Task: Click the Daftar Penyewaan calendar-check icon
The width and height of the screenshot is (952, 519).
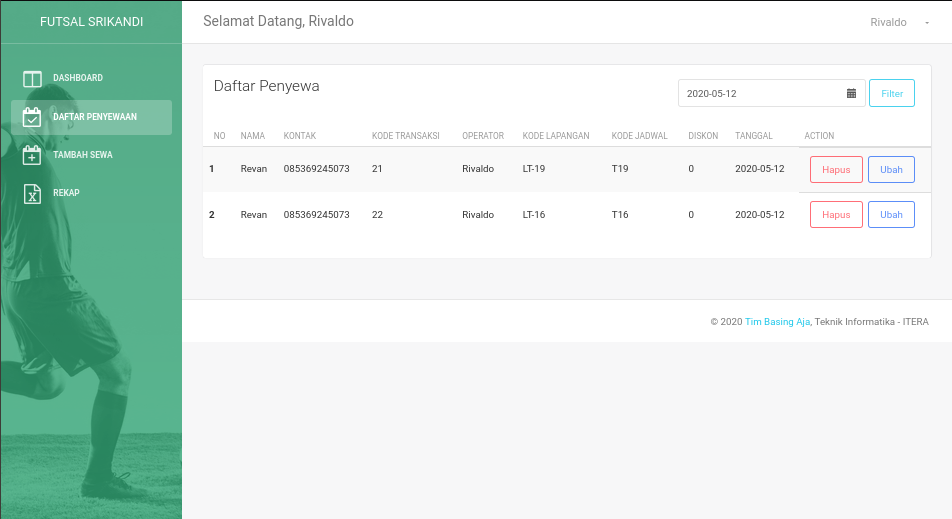Action: pyautogui.click(x=32, y=117)
